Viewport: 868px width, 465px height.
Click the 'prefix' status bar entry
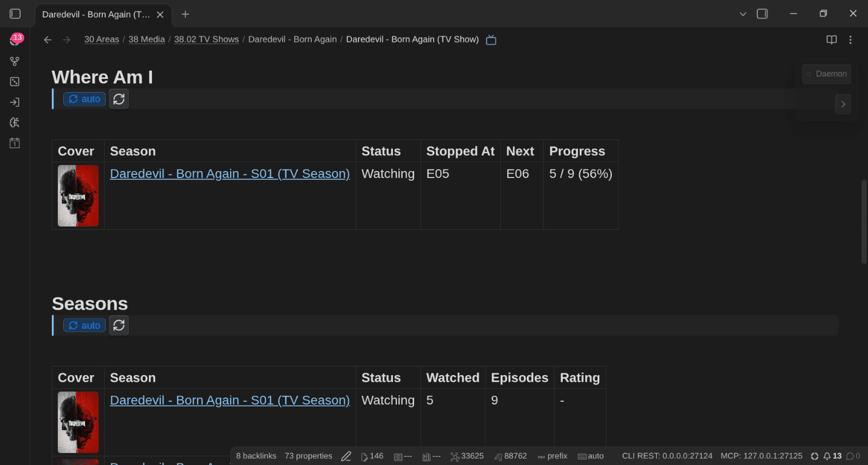[553, 456]
